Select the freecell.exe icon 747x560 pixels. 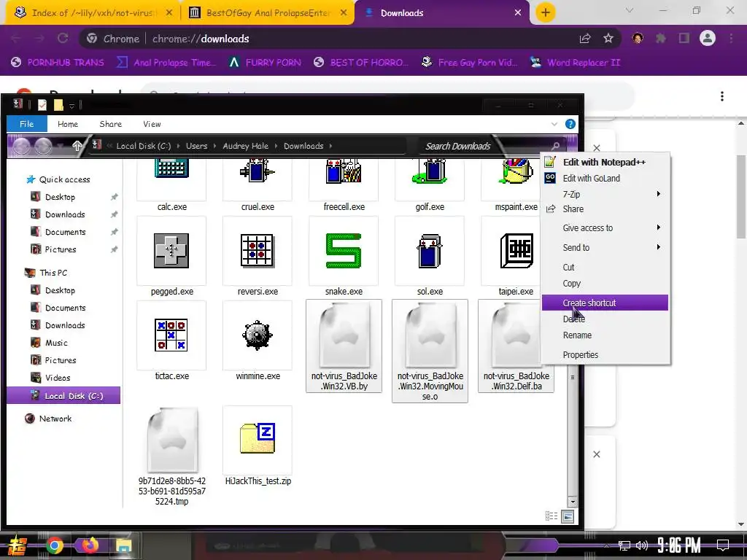[x=344, y=171]
